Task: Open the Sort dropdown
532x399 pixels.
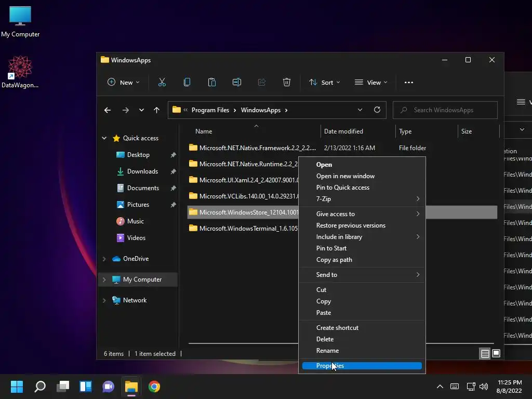Action: (324, 83)
